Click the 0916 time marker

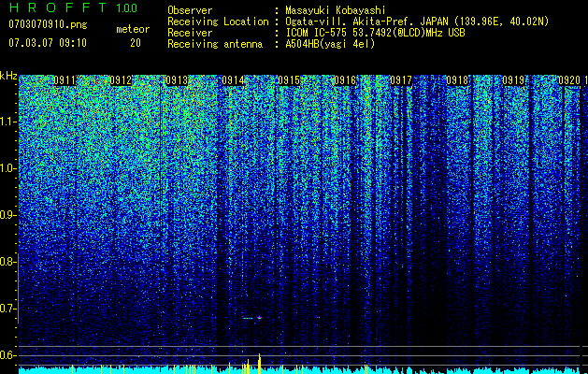pyautogui.click(x=345, y=80)
